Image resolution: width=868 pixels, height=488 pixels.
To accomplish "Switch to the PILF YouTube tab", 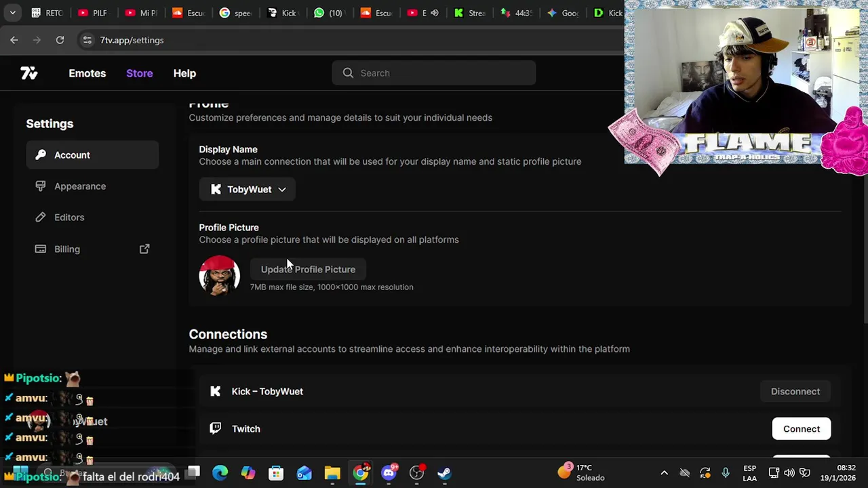I will (94, 13).
